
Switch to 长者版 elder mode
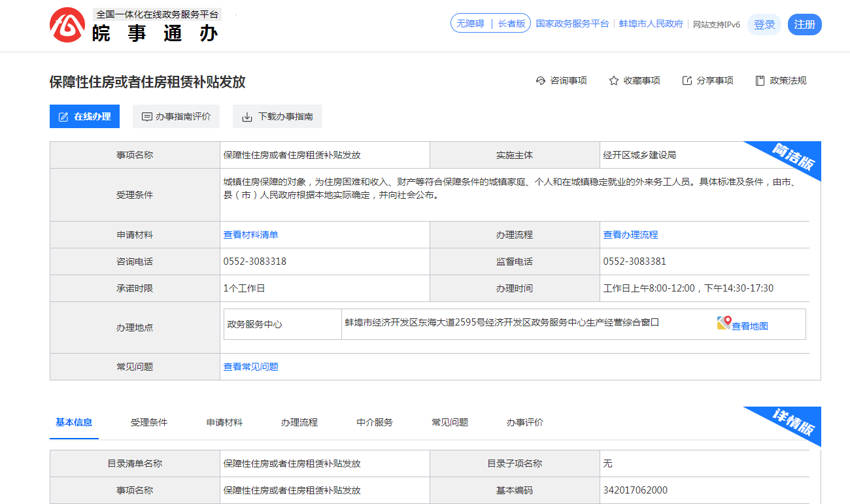pos(511,24)
